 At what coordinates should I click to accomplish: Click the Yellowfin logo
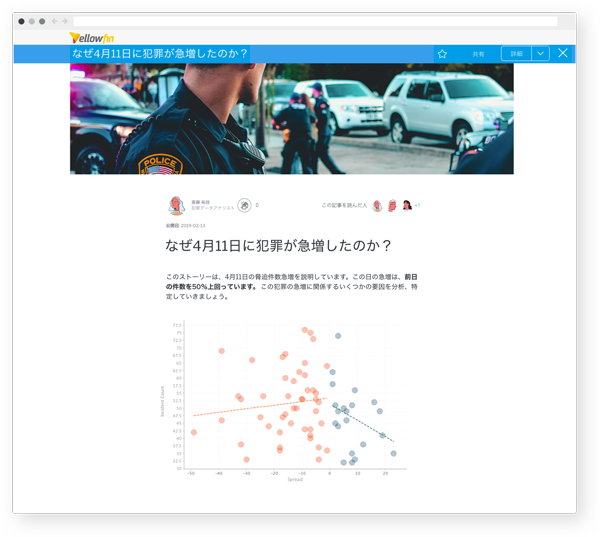[91, 38]
